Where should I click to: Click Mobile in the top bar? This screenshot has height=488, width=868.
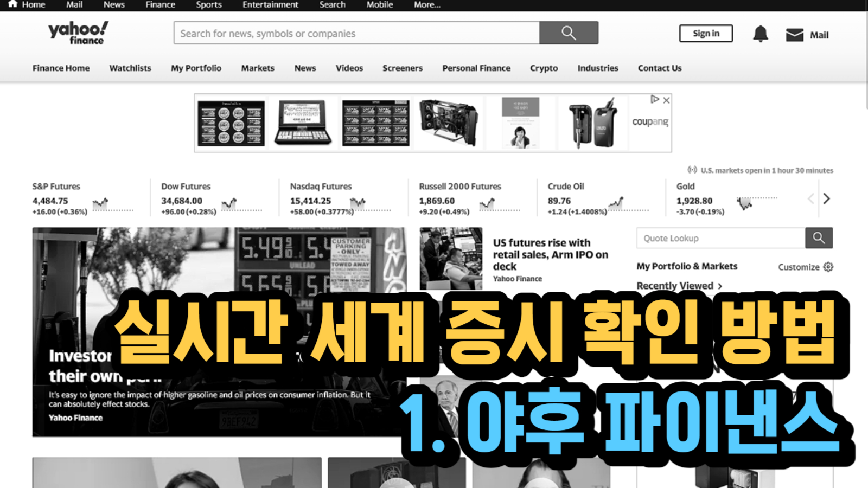380,4
